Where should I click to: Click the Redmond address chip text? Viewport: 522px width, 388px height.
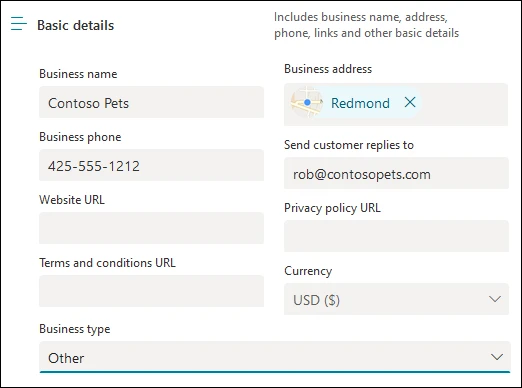click(x=360, y=103)
